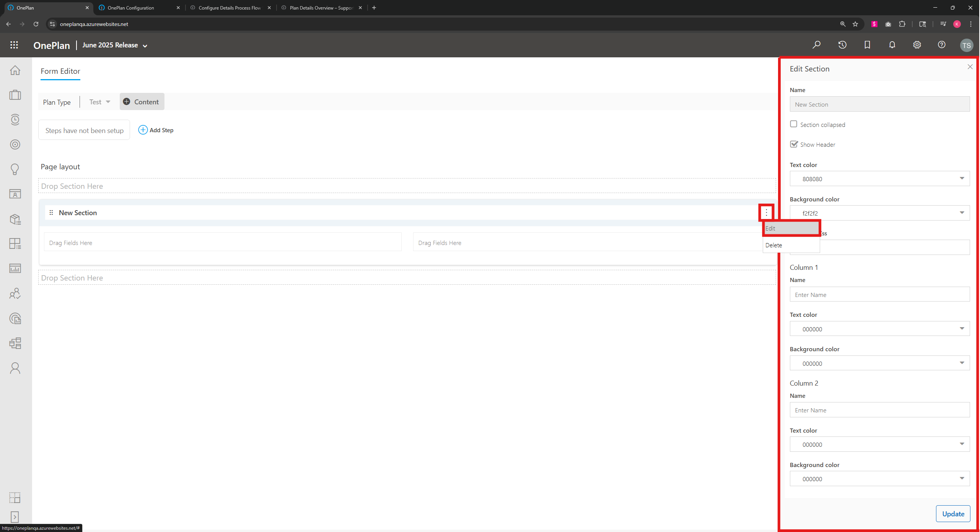The height and width of the screenshot is (532, 980).
Task: Expand the June 2025 Release dropdown
Action: [115, 45]
